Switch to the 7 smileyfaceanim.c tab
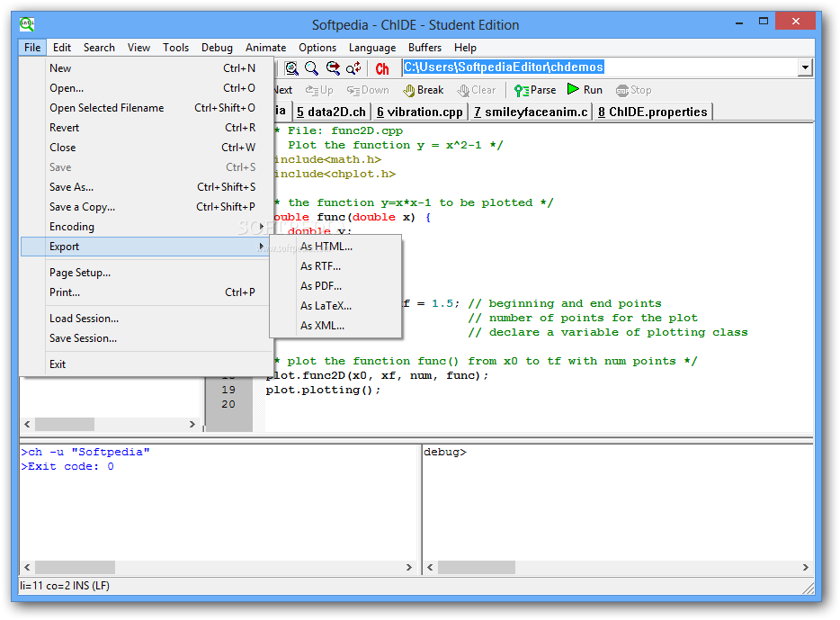840x620 pixels. [531, 112]
